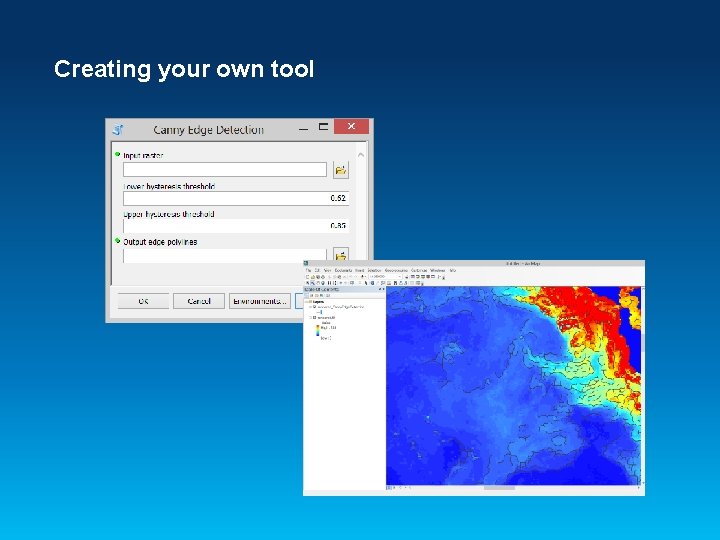Click the script tool icon in the dialog title bar
The image size is (720, 540).
click(118, 129)
